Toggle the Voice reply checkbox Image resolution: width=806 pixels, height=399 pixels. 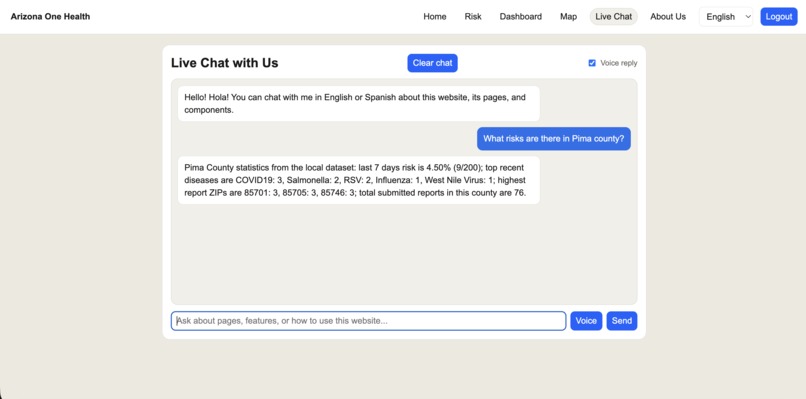[x=592, y=63]
